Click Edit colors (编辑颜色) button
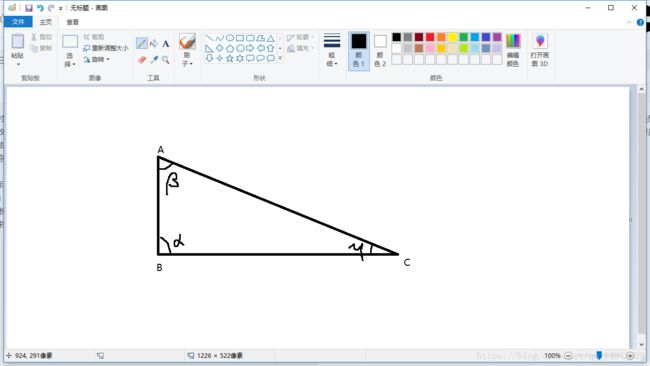This screenshot has height=366, width=650. click(x=513, y=50)
